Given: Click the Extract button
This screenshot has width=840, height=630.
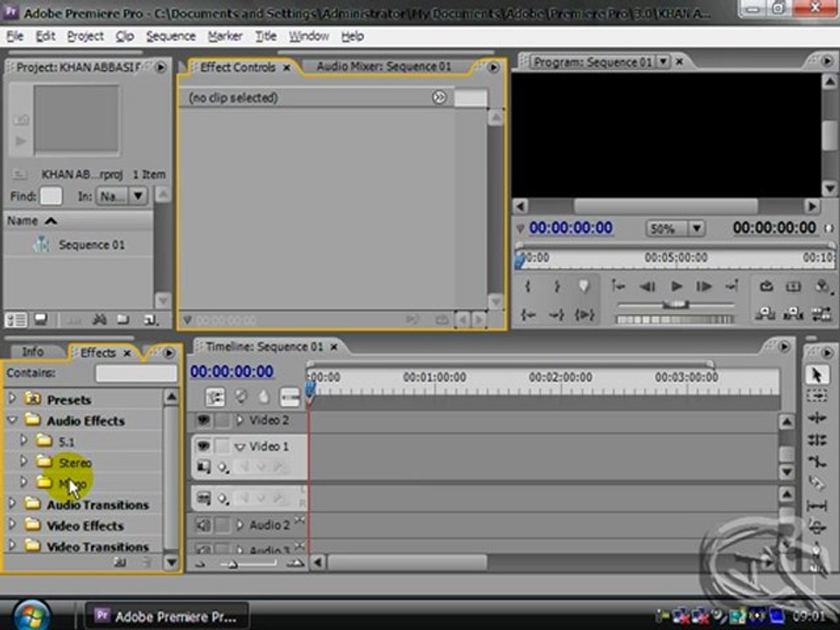Looking at the screenshot, I should tap(794, 314).
